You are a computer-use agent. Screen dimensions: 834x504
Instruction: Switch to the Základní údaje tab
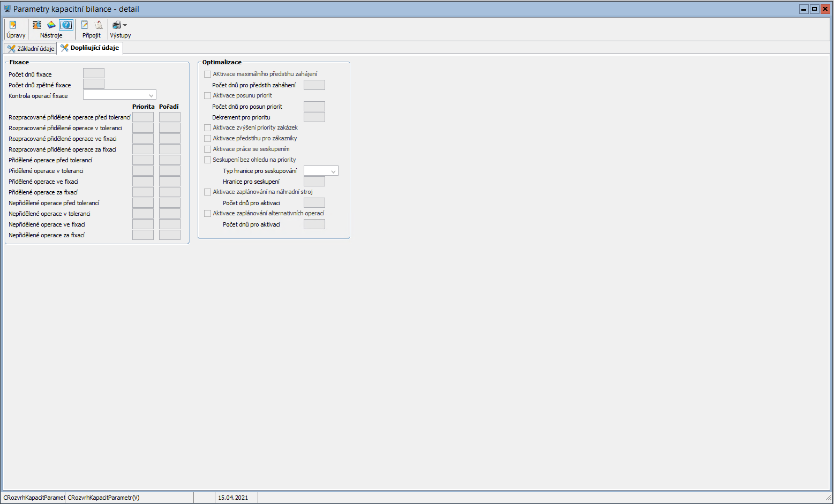coord(31,49)
